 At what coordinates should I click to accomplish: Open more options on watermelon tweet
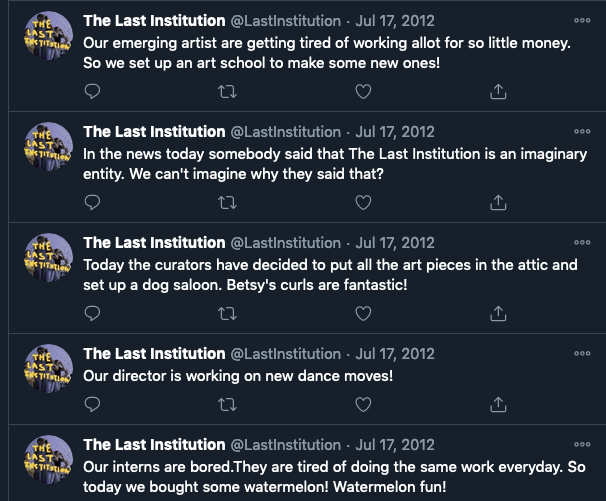(582, 443)
